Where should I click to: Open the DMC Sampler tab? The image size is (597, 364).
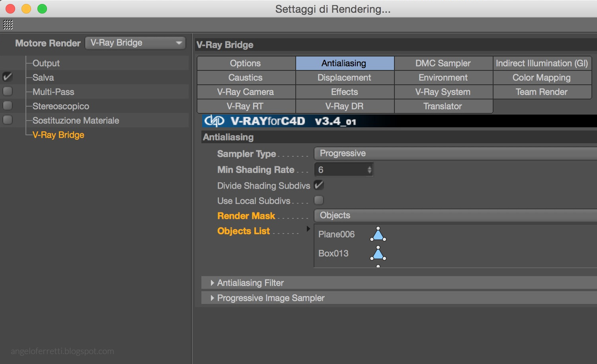coord(443,63)
